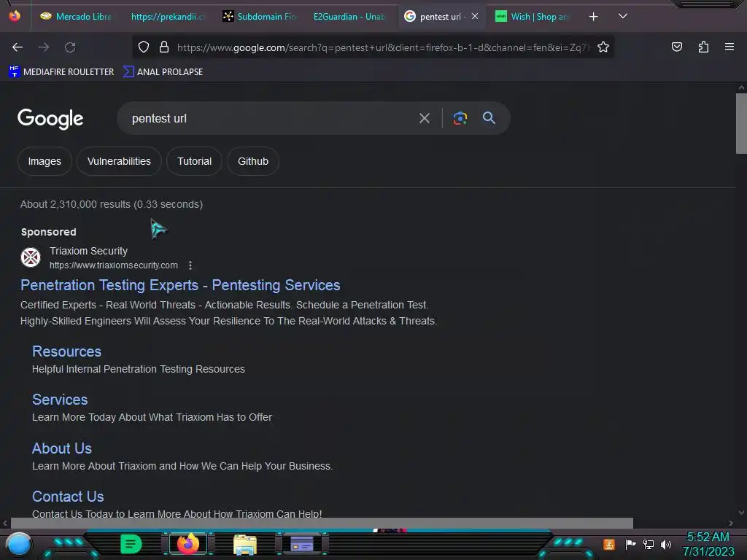Save page to Pocket icon
The width and height of the screenshot is (747, 560).
click(x=676, y=47)
